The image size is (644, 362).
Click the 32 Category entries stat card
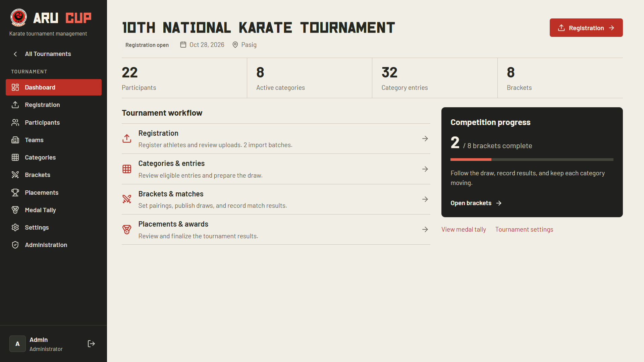(x=435, y=78)
